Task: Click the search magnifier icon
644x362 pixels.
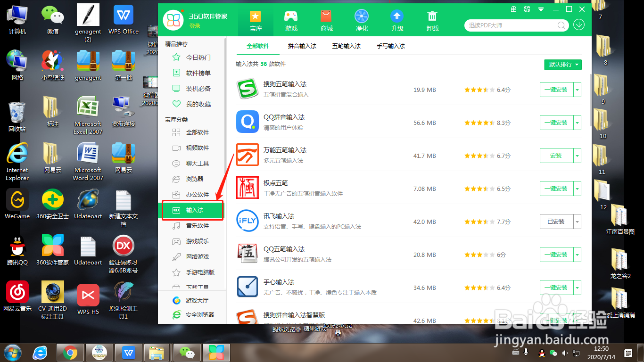Action: pyautogui.click(x=562, y=25)
